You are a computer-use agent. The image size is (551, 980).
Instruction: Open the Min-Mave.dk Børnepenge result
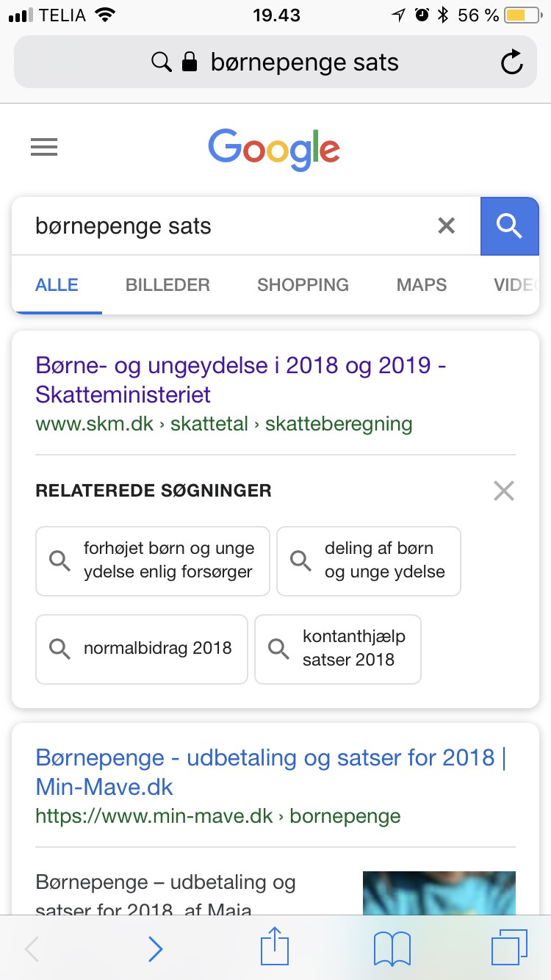coord(271,772)
